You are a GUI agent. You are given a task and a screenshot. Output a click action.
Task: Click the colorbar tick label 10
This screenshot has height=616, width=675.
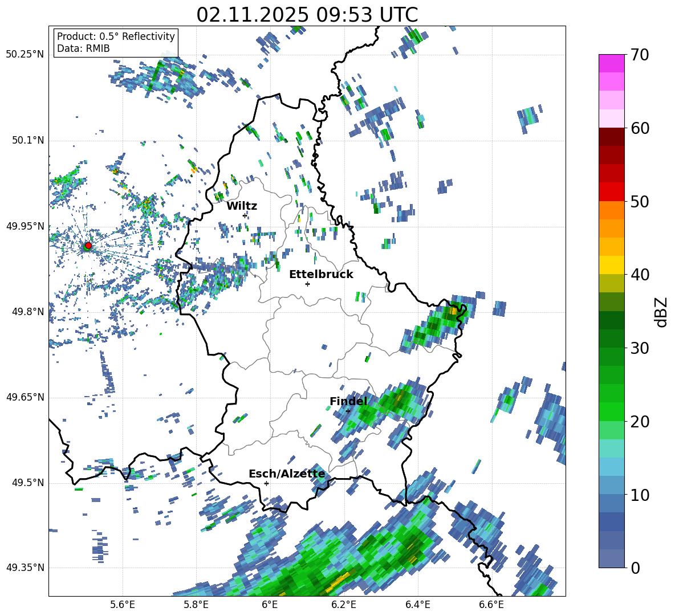click(640, 495)
